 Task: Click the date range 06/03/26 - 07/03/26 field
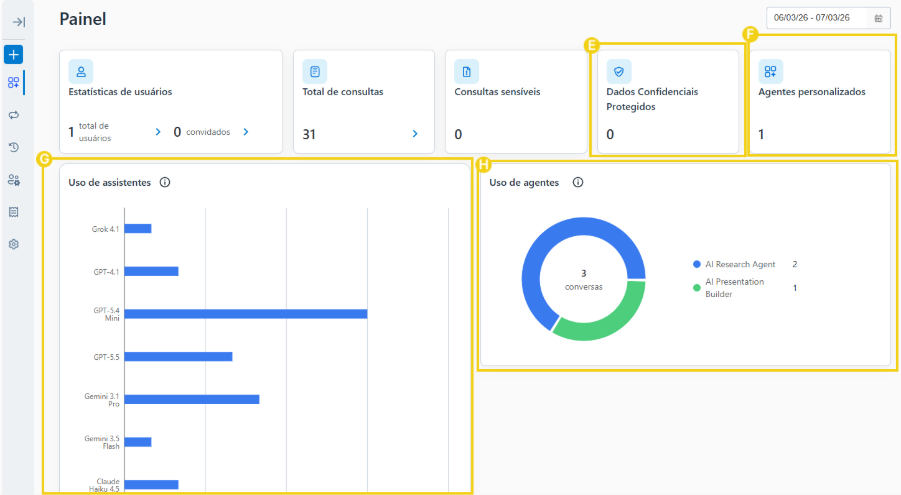click(828, 18)
